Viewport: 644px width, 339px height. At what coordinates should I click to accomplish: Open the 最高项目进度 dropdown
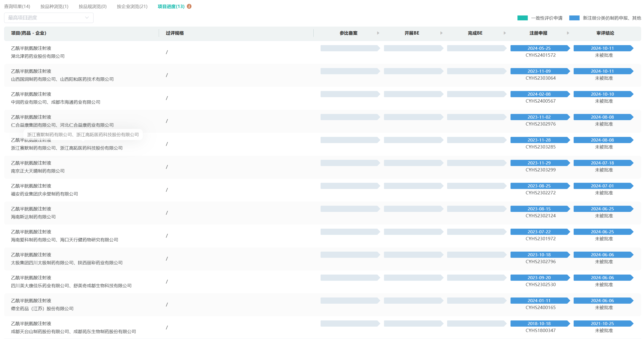pyautogui.click(x=48, y=18)
